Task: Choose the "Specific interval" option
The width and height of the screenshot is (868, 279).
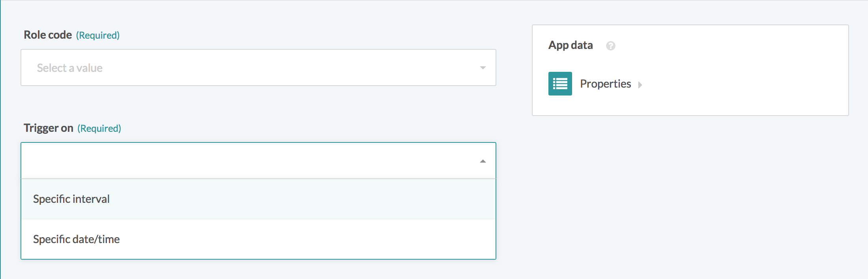Action: point(71,199)
